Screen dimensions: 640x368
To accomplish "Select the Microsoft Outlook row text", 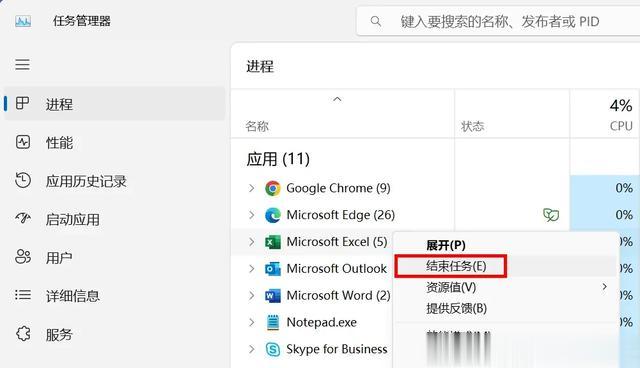I will [x=336, y=268].
